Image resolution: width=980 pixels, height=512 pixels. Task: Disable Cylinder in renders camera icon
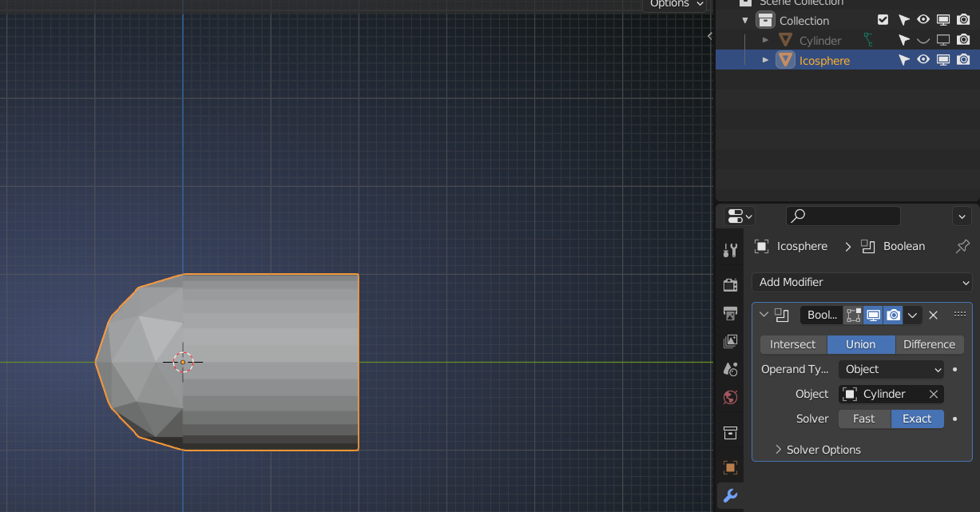pyautogui.click(x=963, y=40)
